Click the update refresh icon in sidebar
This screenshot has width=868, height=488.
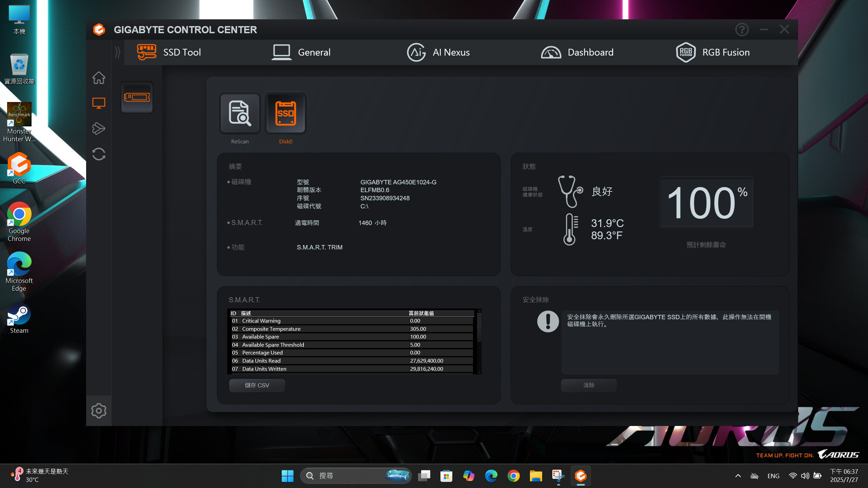click(99, 154)
